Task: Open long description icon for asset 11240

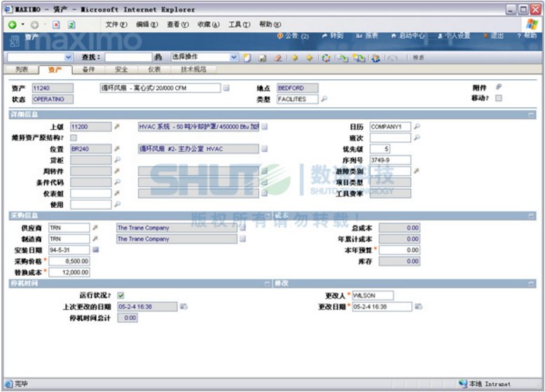Action: tap(226, 87)
